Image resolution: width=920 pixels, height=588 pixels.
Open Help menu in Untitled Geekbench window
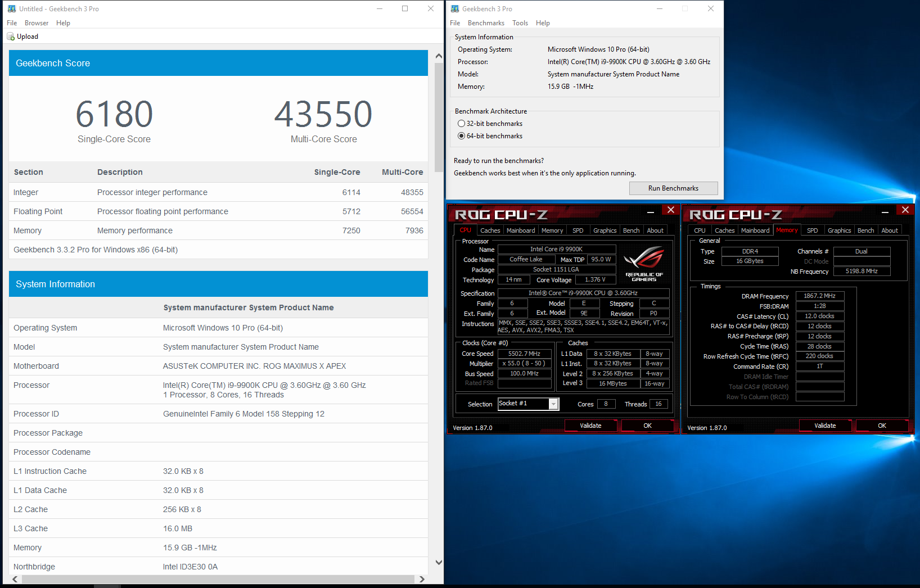[x=63, y=23]
